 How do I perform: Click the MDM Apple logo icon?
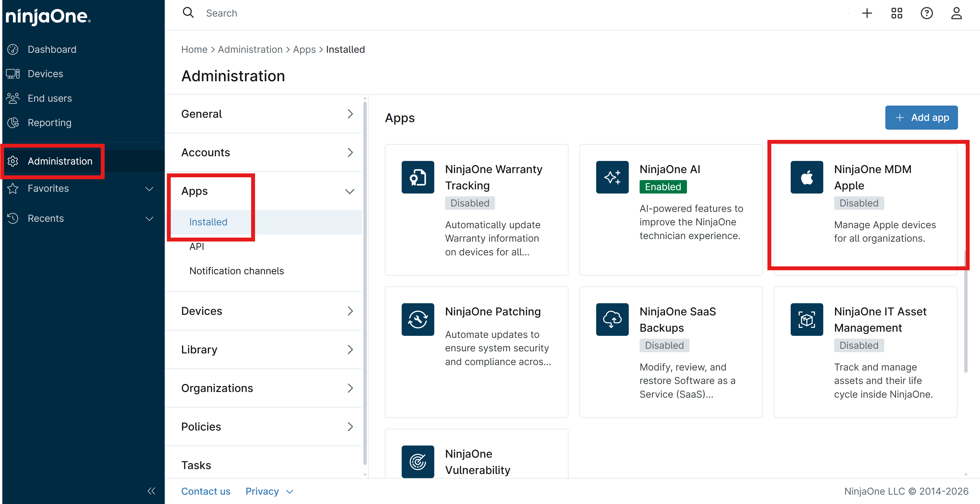click(x=806, y=177)
